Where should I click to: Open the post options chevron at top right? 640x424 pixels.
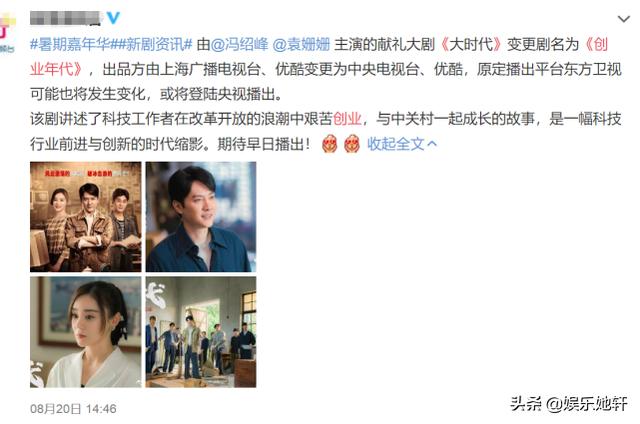click(623, 19)
